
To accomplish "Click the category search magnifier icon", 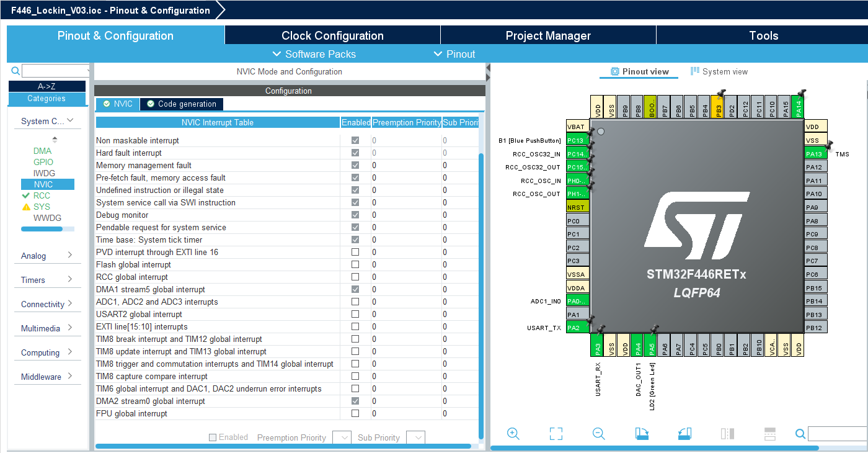I will point(15,71).
